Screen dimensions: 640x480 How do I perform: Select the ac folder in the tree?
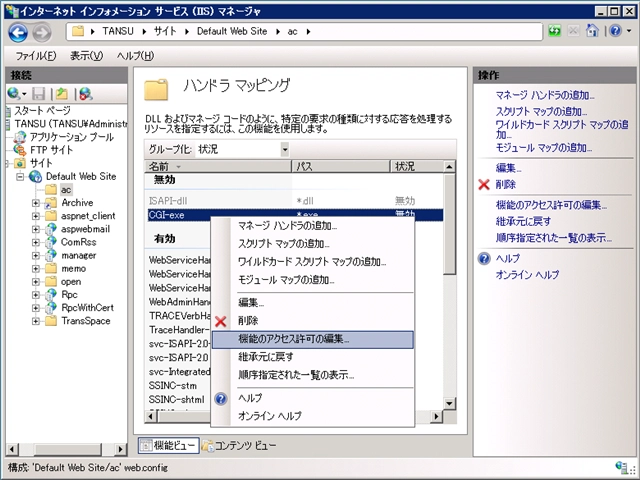(x=66, y=190)
